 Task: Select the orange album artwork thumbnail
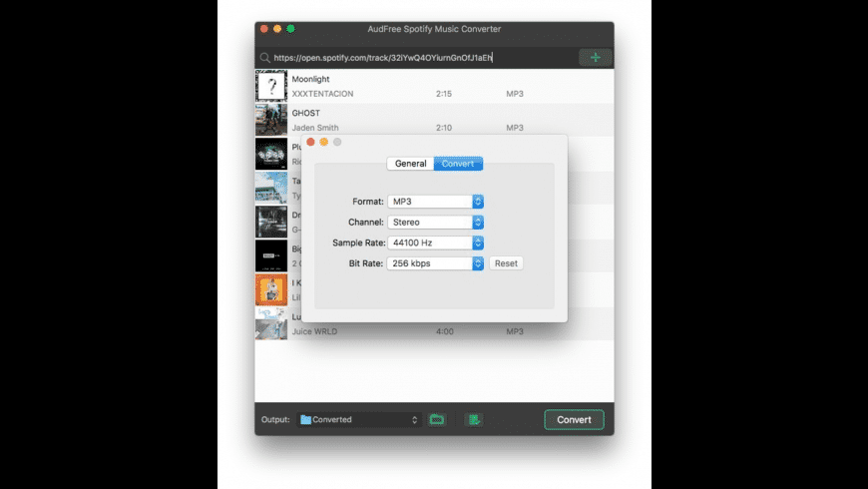pyautogui.click(x=271, y=289)
